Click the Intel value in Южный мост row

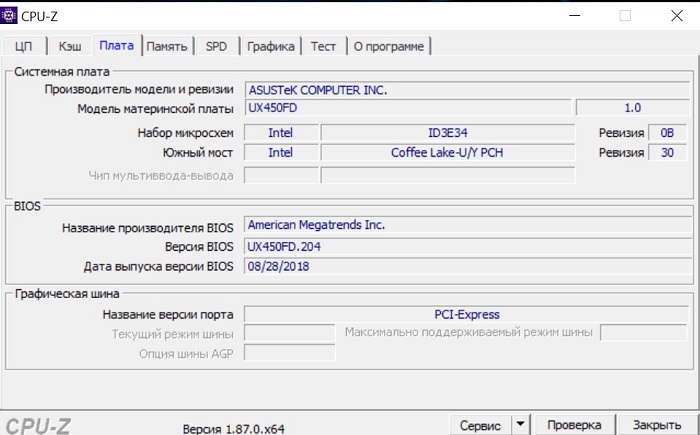(x=281, y=153)
